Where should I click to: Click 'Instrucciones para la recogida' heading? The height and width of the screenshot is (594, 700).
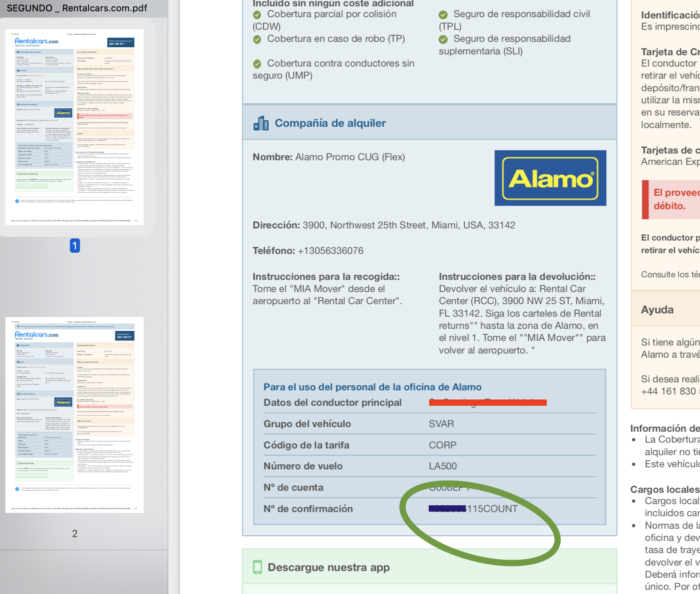point(326,277)
